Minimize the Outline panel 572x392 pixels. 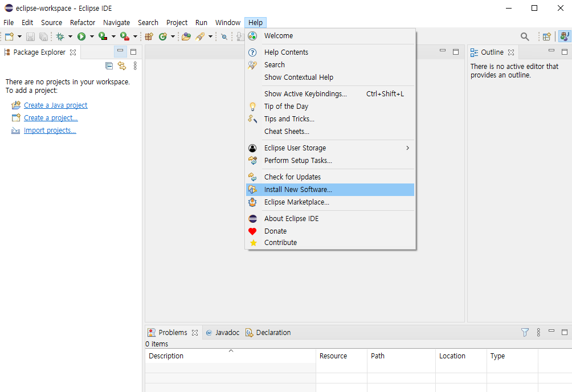click(x=551, y=51)
